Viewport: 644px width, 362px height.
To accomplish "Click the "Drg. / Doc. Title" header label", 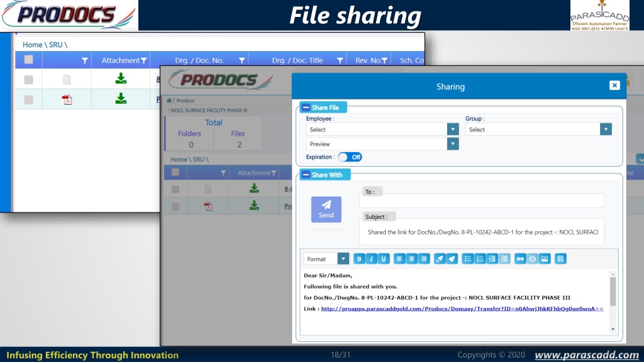I will click(x=297, y=60).
